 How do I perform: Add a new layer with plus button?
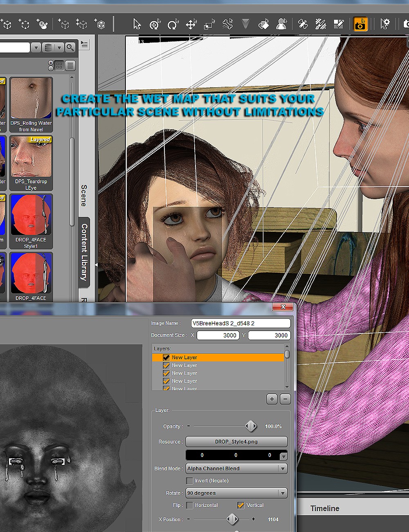click(x=272, y=399)
